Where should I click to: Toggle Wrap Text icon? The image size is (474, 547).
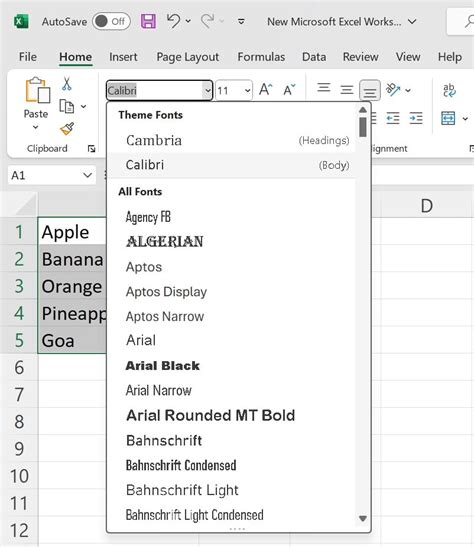coord(449,90)
